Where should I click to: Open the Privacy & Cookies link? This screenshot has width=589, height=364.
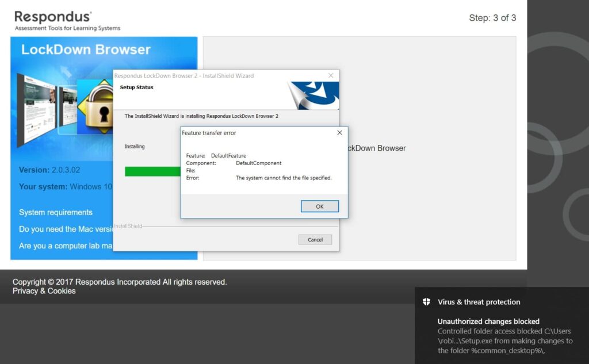pyautogui.click(x=44, y=291)
